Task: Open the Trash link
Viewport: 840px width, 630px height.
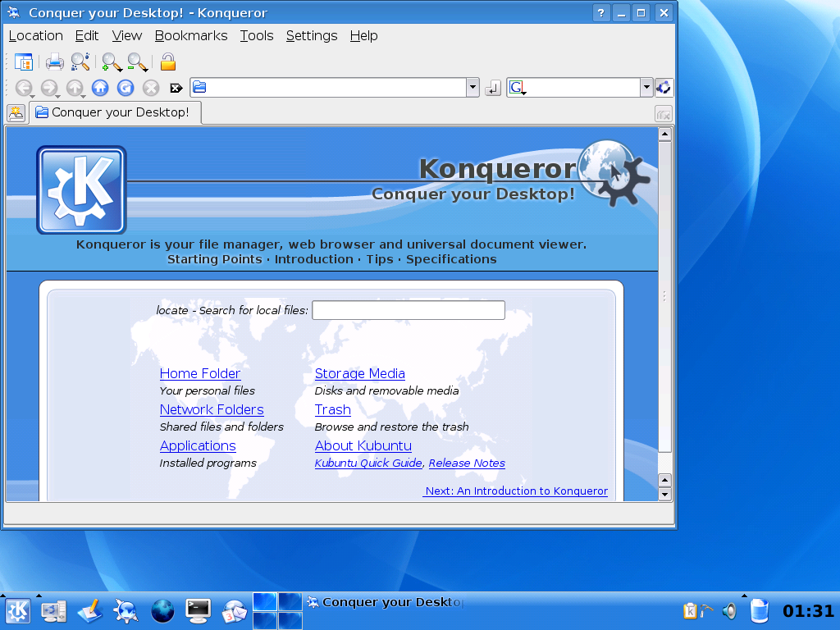Action: coord(333,409)
